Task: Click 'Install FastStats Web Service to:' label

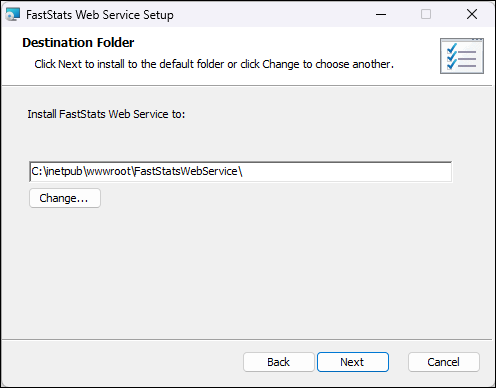Action: click(x=106, y=114)
